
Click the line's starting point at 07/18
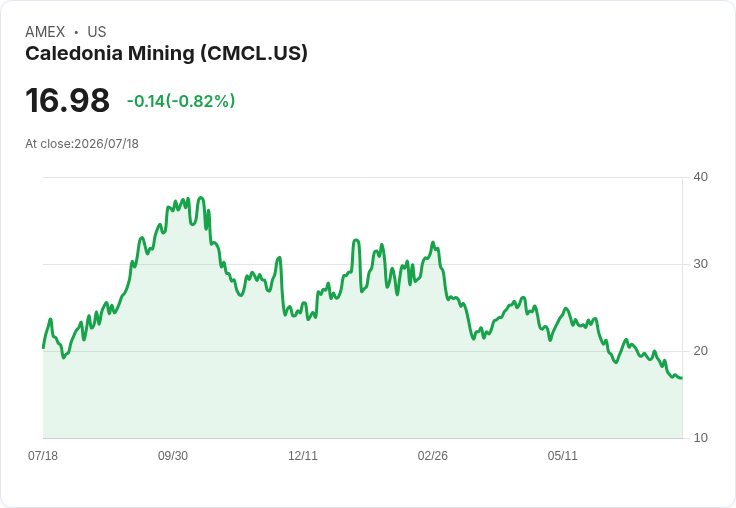(x=44, y=348)
